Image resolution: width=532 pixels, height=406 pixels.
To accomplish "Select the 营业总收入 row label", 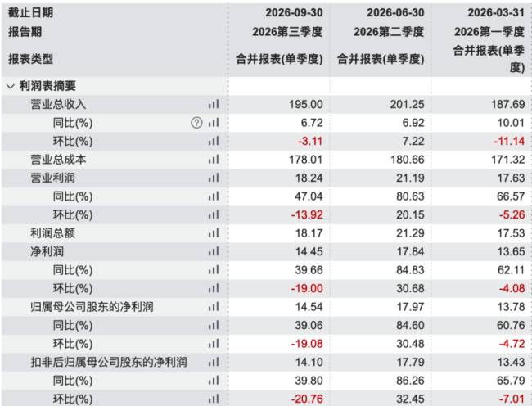I will coord(58,104).
